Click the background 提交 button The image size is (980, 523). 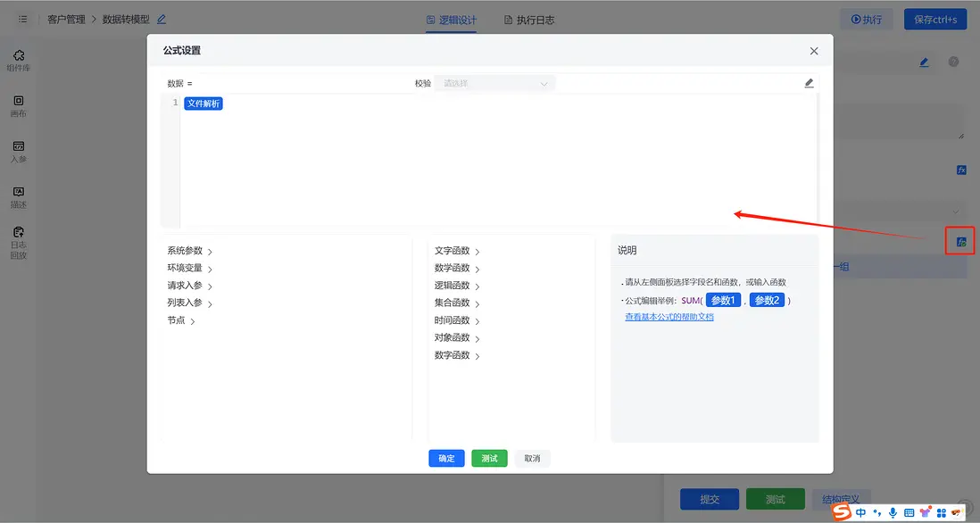pyautogui.click(x=710, y=499)
